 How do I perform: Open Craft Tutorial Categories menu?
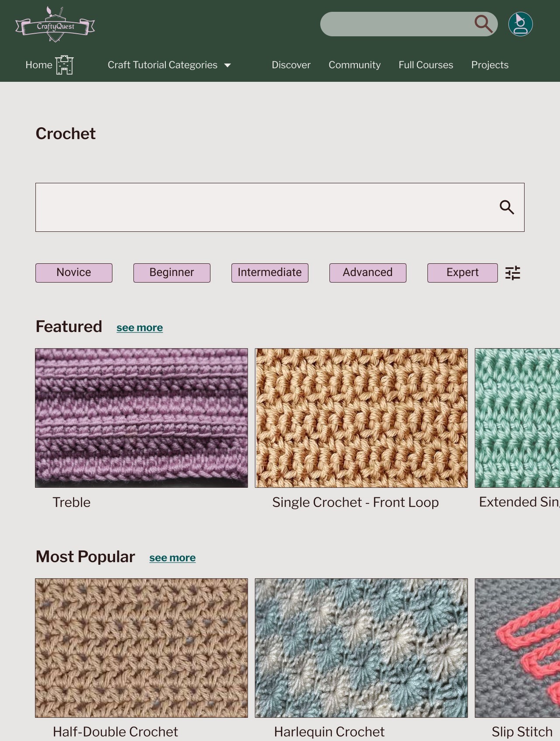tap(162, 65)
